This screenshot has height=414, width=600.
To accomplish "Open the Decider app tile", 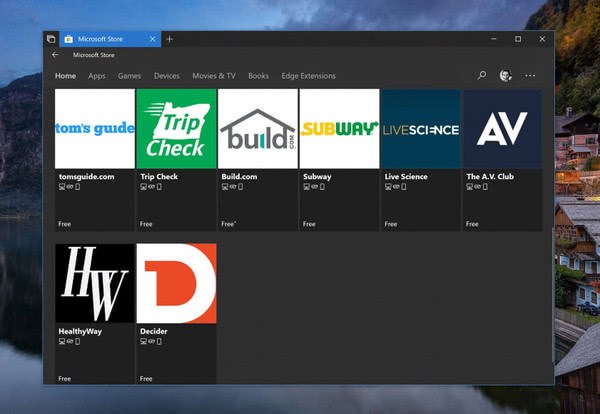I will pyautogui.click(x=176, y=283).
